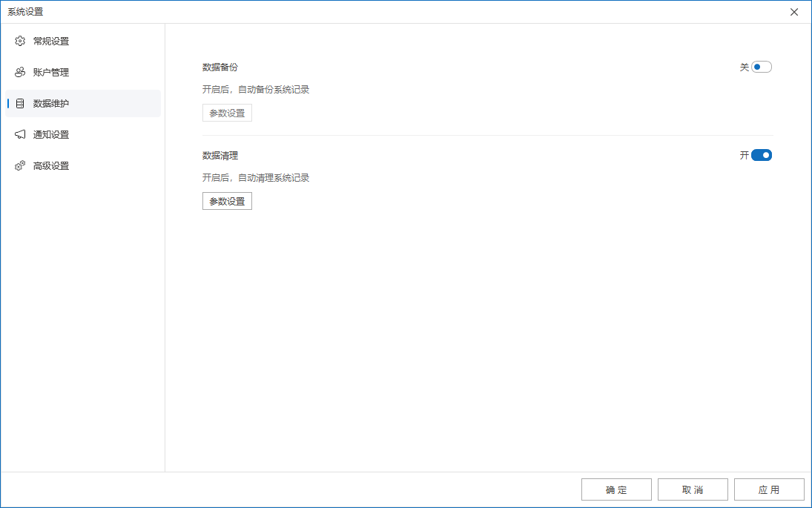Open 参数设置 for 数据清理
The height and width of the screenshot is (508, 812).
227,201
